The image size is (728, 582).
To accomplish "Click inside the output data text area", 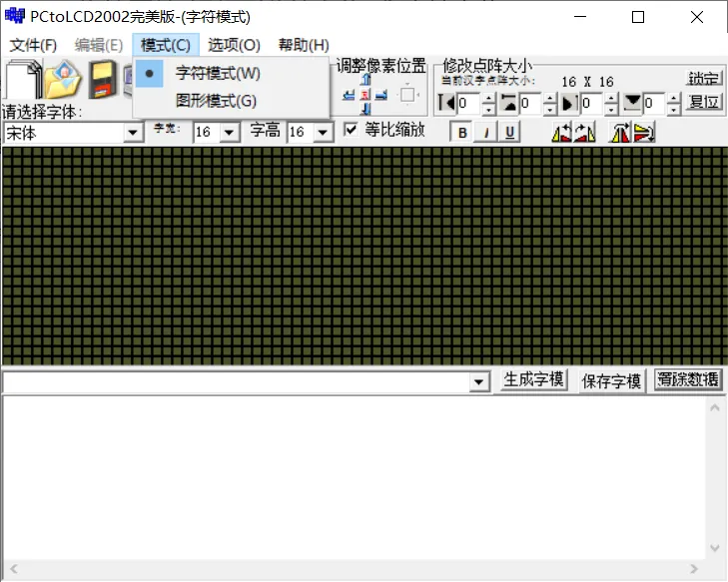I will pyautogui.click(x=356, y=478).
